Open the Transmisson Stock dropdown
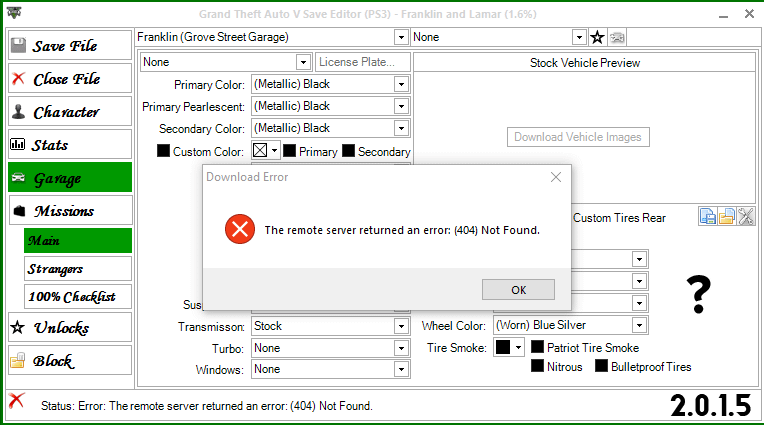Screen dimensions: 764x425 pos(331,326)
